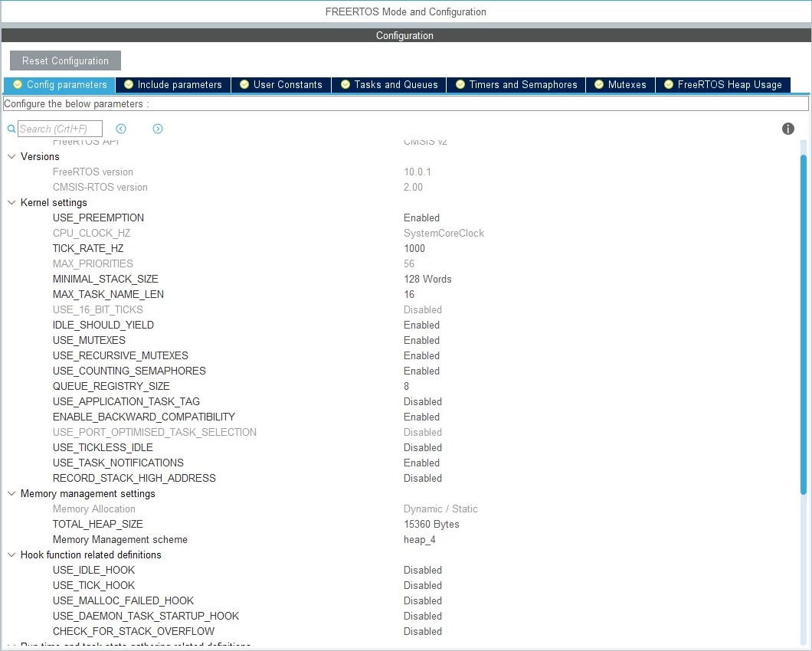The image size is (812, 651).
Task: Select the QUEUE_REGISTRY_SIZE parameter label
Action: [x=111, y=386]
